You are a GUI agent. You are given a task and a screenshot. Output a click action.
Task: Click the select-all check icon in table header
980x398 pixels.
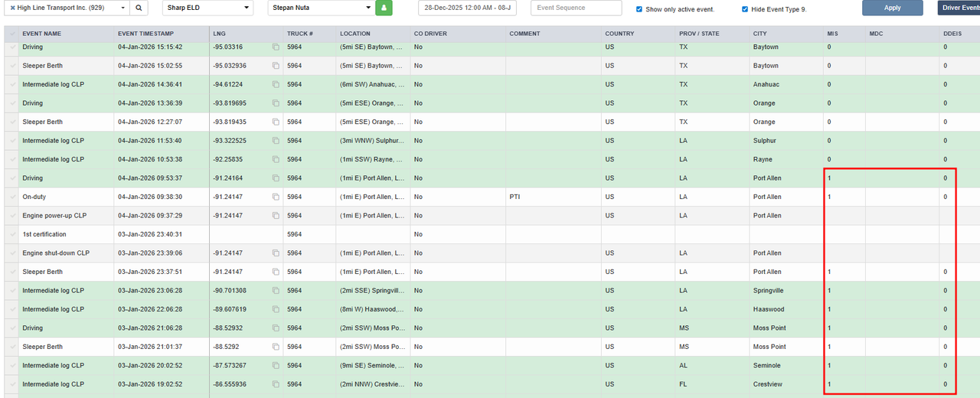pyautogui.click(x=12, y=34)
